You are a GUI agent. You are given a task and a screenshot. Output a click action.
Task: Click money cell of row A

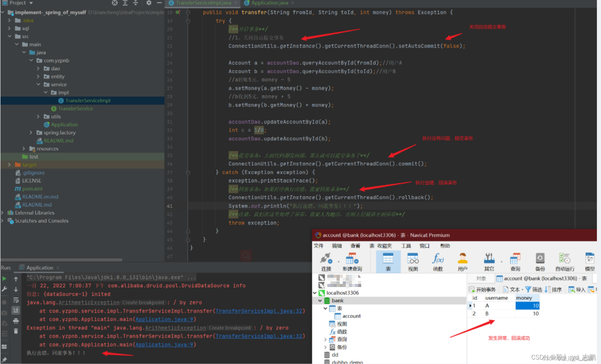[527, 305]
